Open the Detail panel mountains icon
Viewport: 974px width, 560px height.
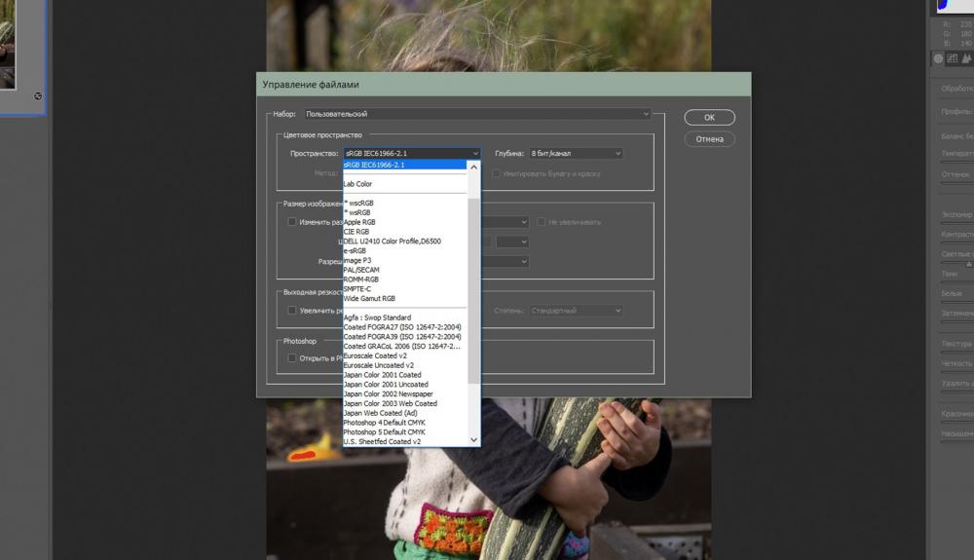click(966, 58)
